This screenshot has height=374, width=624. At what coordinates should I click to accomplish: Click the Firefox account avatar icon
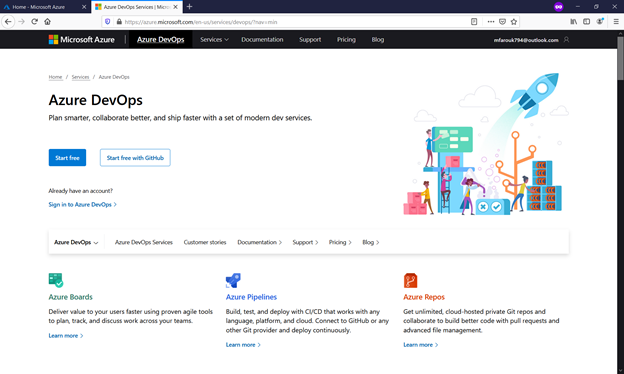600,21
